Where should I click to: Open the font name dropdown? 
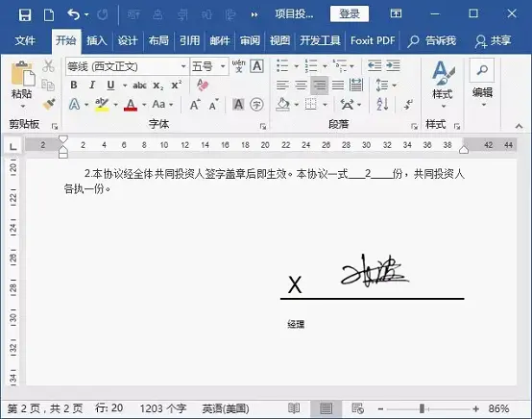(x=183, y=66)
